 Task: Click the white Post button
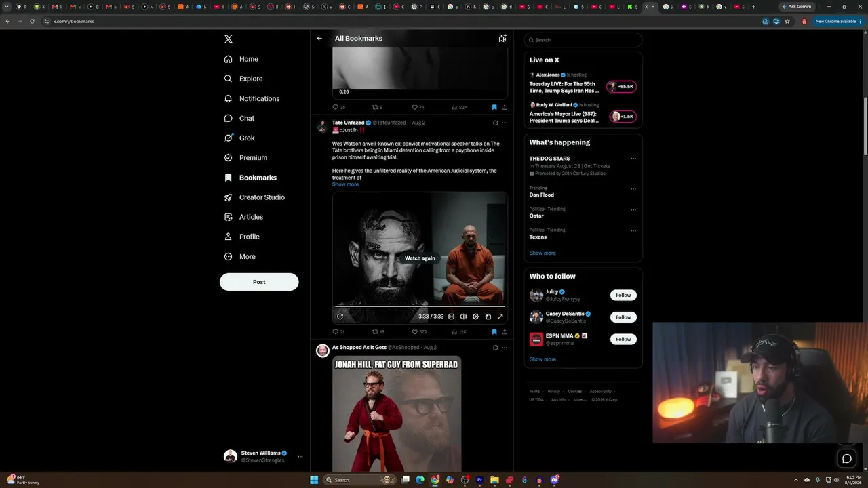click(x=259, y=282)
